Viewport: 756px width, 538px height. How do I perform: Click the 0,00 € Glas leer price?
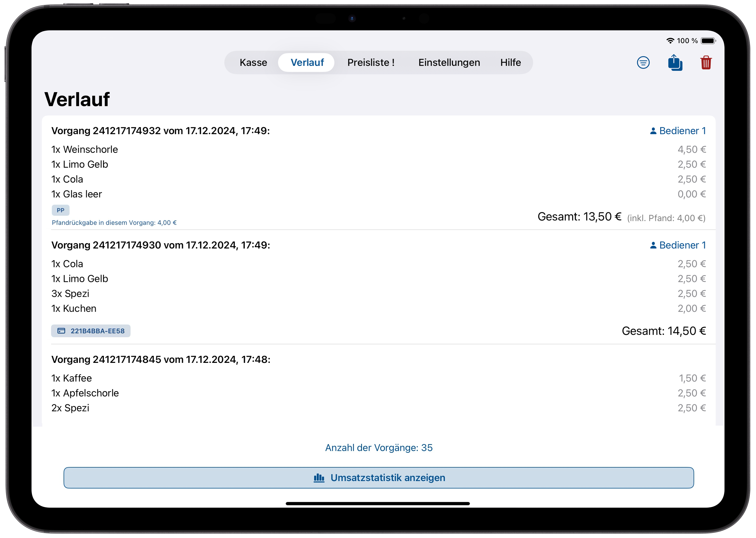point(692,194)
